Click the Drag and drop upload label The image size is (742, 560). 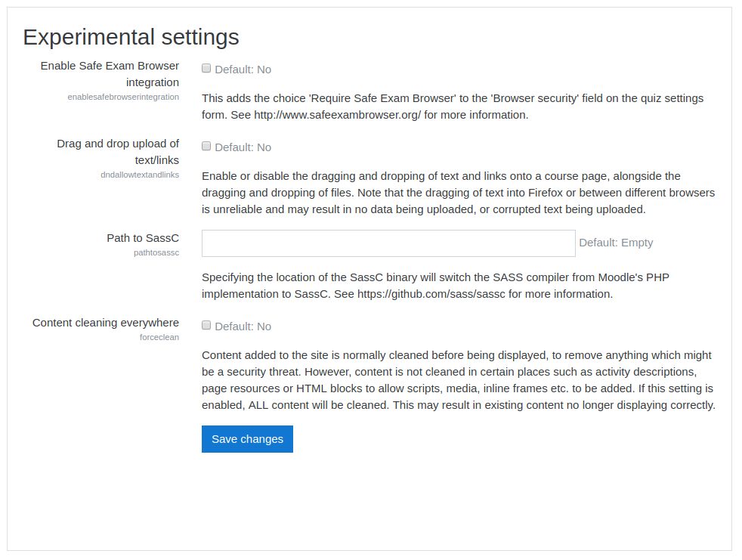[x=118, y=151]
